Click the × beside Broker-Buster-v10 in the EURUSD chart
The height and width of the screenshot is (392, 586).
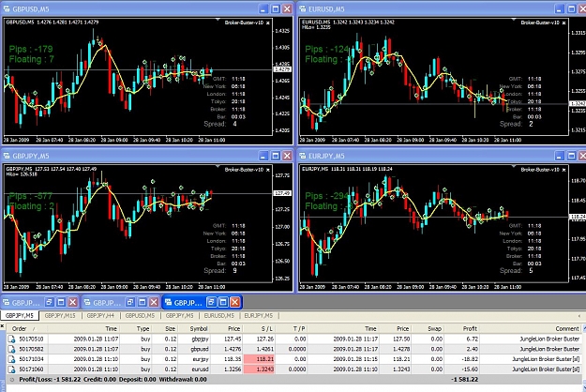point(563,23)
